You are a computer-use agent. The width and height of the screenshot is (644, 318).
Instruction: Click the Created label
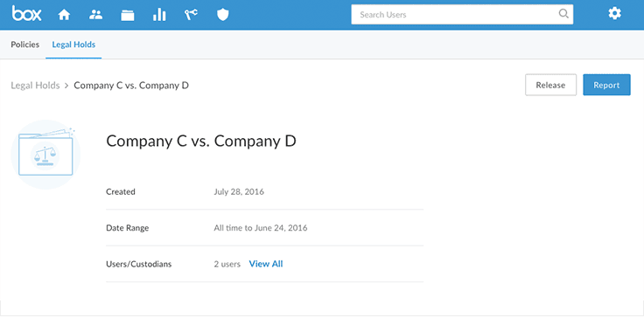121,191
